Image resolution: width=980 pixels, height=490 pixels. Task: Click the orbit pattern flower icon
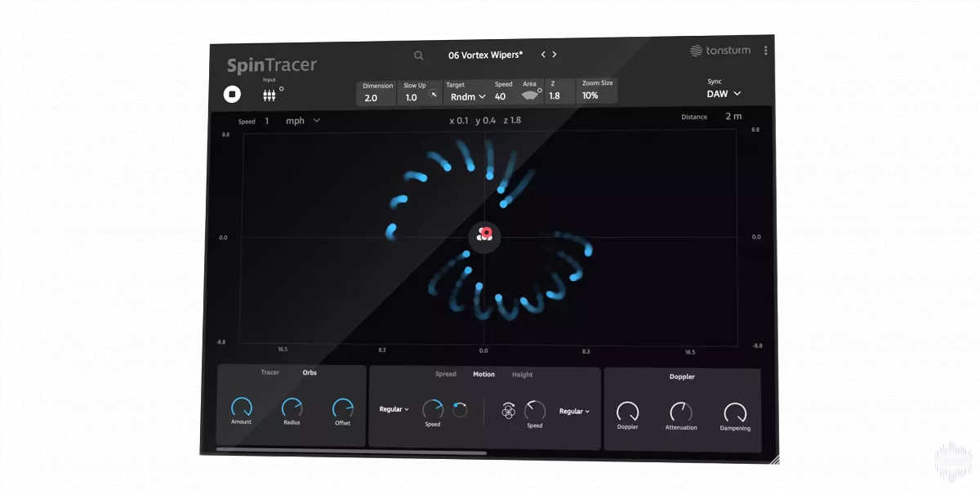[x=508, y=412]
